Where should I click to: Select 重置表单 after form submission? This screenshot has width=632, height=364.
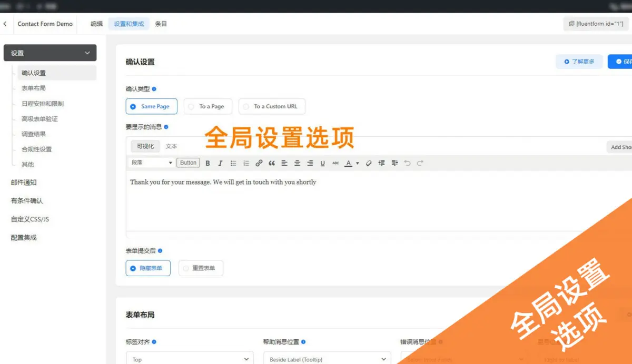pyautogui.click(x=201, y=268)
